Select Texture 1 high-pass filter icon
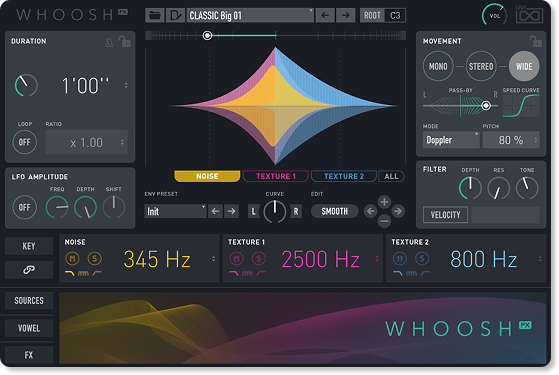This screenshot has height=375, width=559. 261,273
